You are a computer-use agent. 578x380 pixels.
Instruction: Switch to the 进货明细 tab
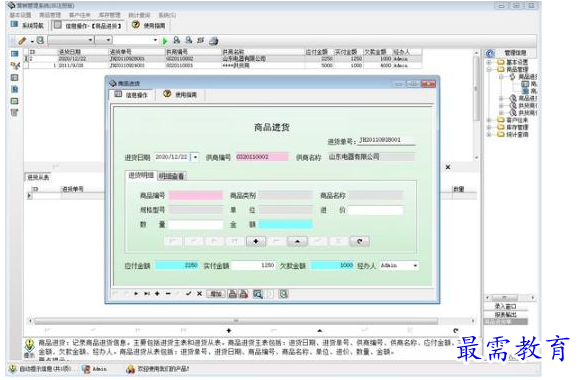coord(141,175)
